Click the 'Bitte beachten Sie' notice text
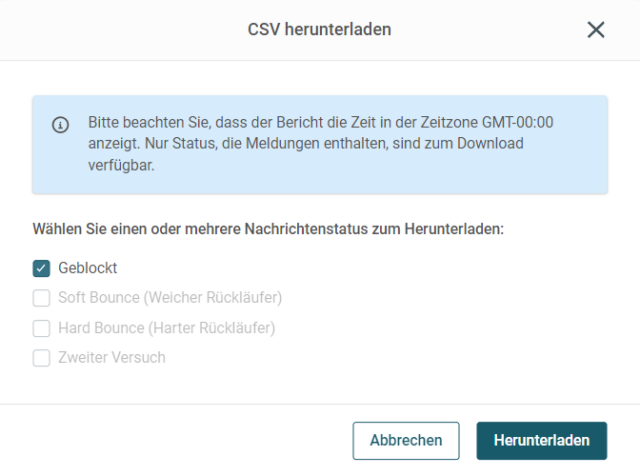Screen dimensions: 640x476 (321, 144)
